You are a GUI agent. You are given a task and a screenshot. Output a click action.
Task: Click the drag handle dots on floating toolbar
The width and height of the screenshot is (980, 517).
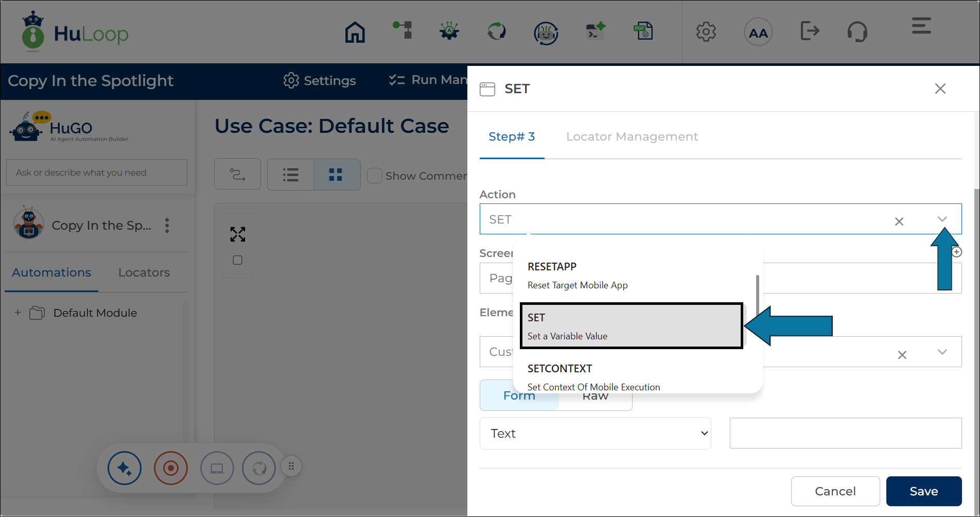click(x=291, y=467)
